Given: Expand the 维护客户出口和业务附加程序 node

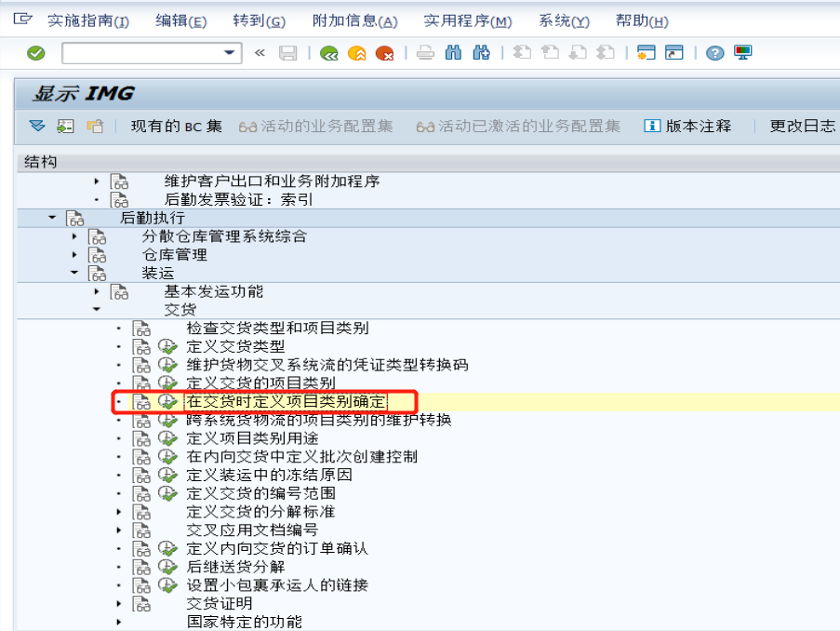Looking at the screenshot, I should point(97,181).
